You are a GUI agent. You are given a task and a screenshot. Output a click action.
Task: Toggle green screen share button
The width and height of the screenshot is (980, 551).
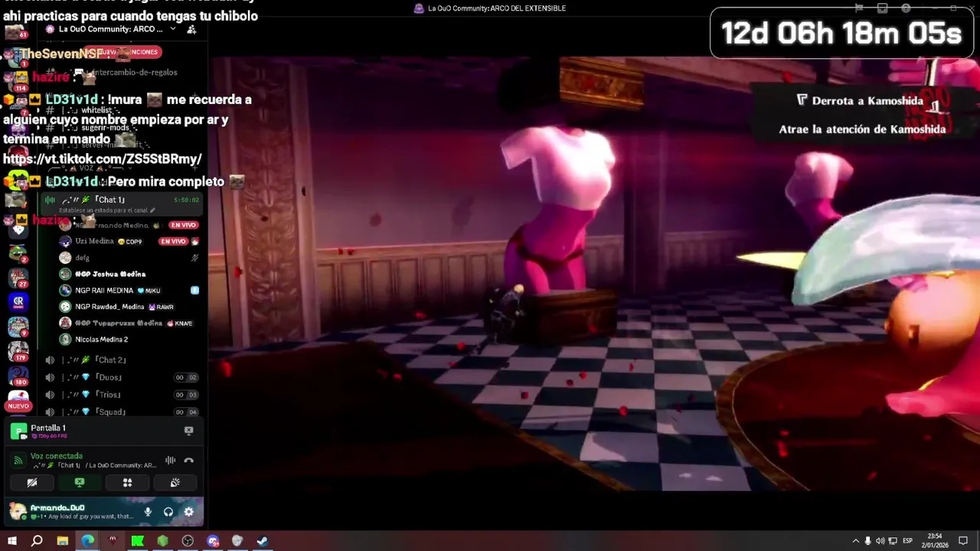tap(80, 483)
